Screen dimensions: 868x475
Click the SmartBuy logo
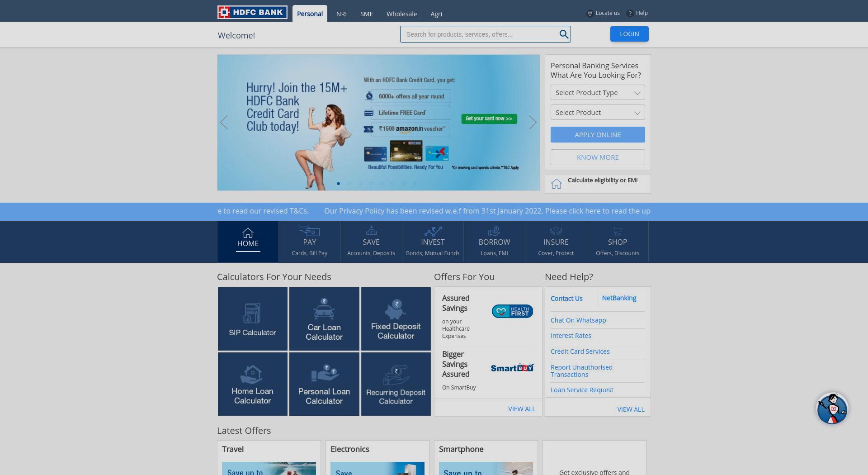[x=512, y=368]
